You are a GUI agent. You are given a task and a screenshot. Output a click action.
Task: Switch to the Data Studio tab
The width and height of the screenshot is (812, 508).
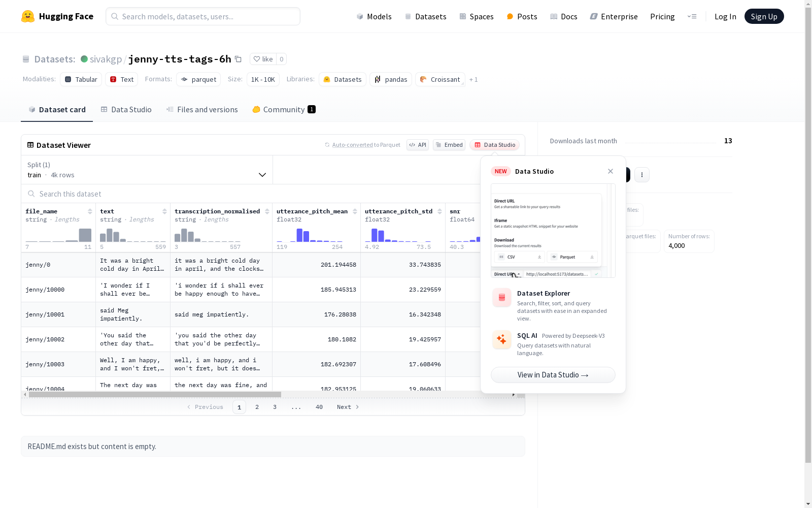(x=126, y=110)
